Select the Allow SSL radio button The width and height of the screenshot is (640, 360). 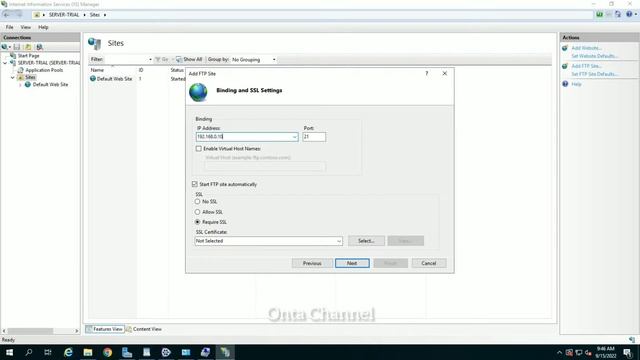tap(198, 212)
